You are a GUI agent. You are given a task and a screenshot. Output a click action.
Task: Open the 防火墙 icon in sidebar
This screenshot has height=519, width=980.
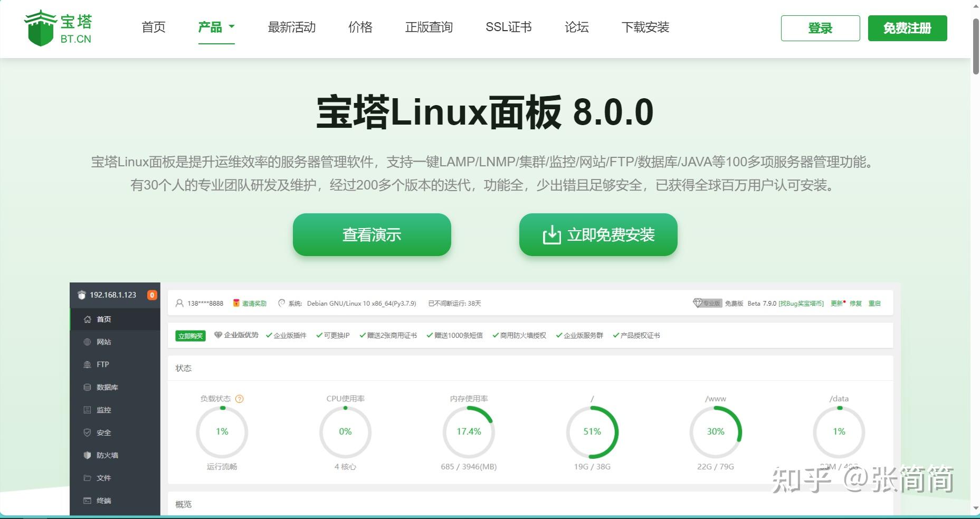[88, 456]
